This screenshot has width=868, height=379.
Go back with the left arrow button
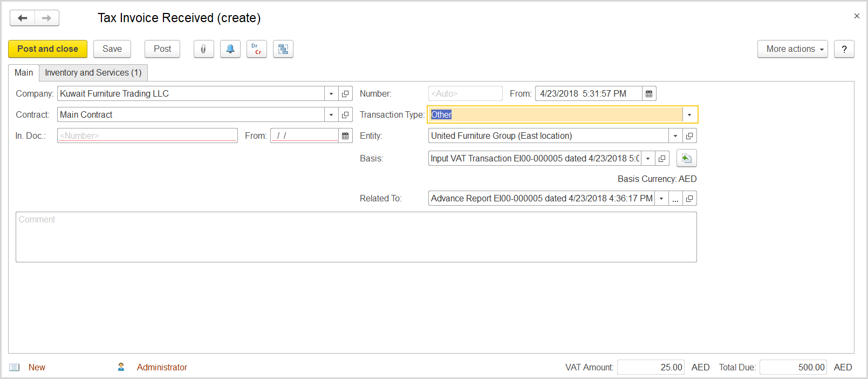coord(23,18)
